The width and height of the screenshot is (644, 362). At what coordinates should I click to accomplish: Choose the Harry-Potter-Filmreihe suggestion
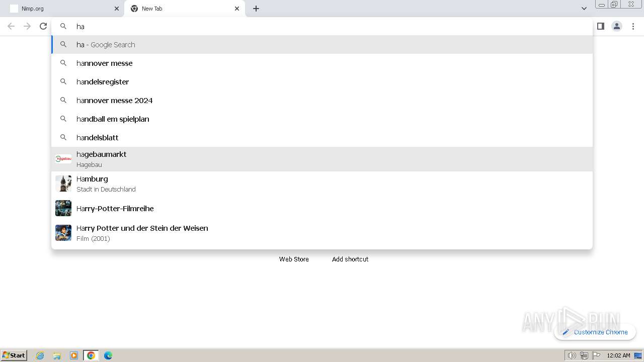[322, 208]
